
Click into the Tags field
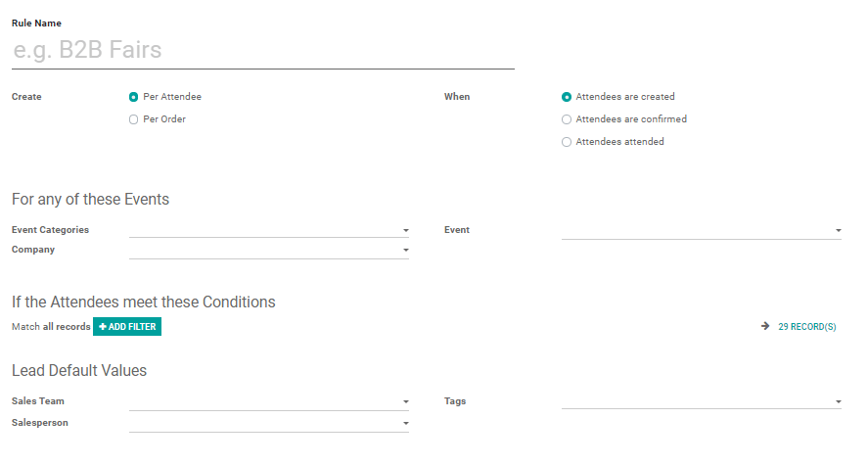[x=695, y=401]
